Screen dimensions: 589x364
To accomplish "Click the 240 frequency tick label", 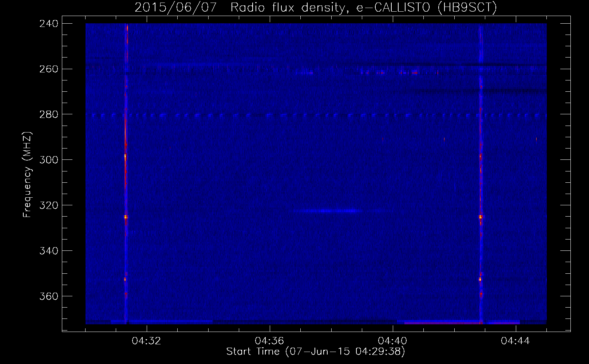I will point(49,24).
